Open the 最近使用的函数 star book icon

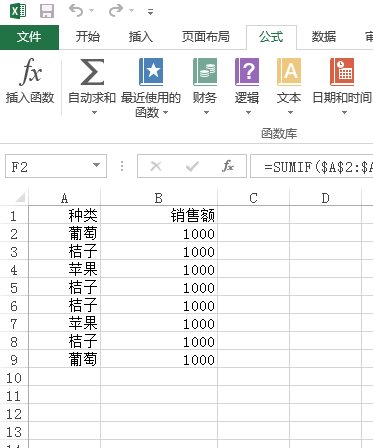pyautogui.click(x=151, y=72)
